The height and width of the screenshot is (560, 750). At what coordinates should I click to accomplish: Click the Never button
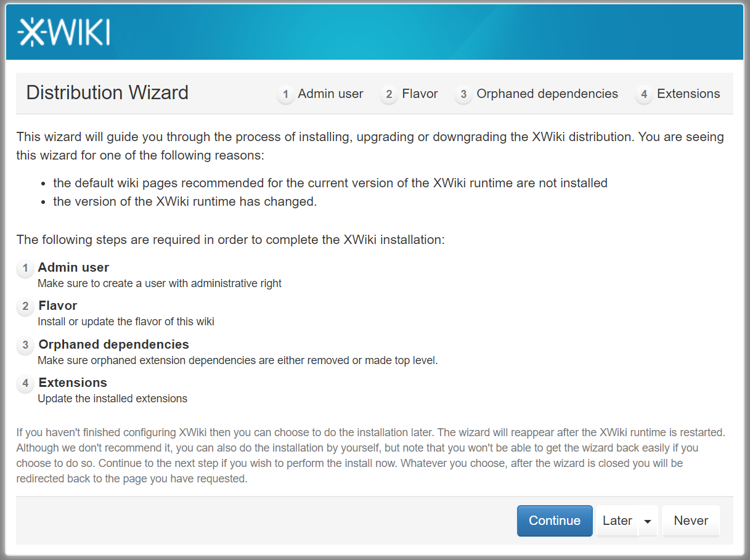(x=691, y=521)
